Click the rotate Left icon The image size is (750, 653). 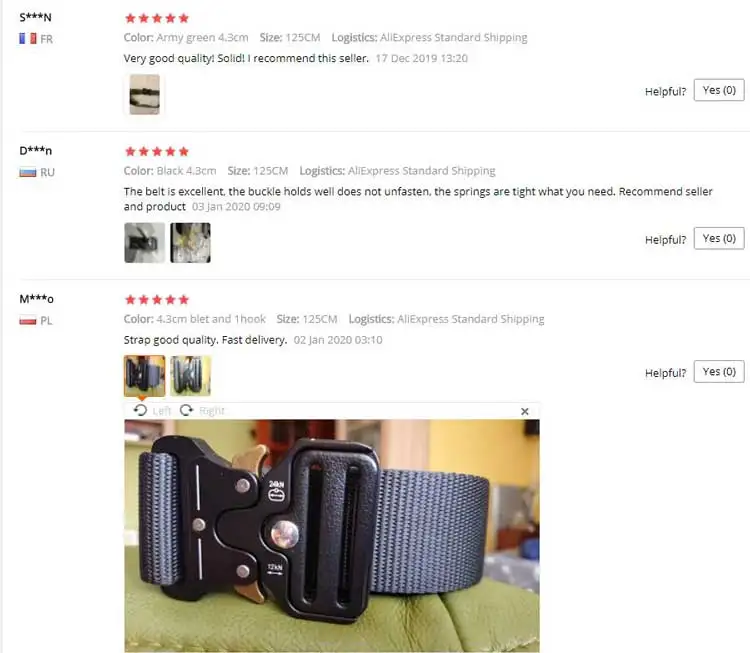pos(140,410)
